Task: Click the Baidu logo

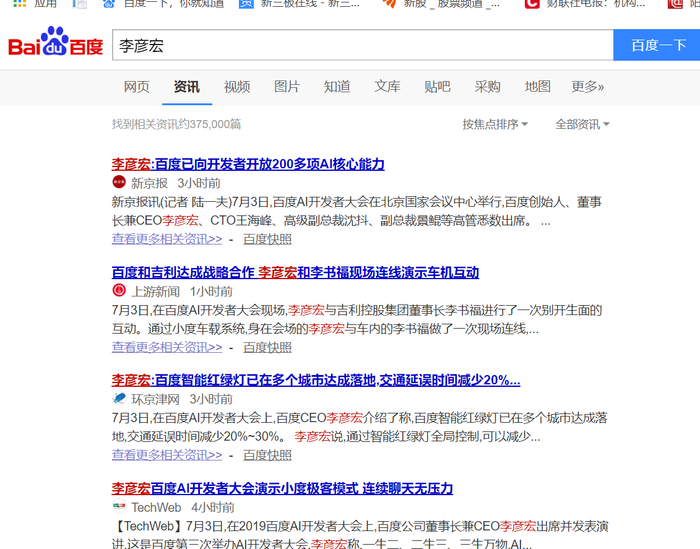Action: point(55,42)
